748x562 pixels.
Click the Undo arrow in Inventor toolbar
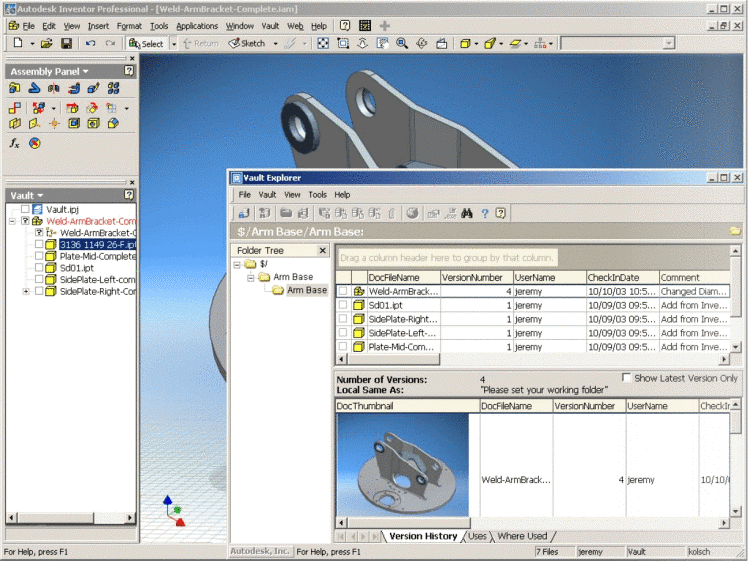point(90,43)
